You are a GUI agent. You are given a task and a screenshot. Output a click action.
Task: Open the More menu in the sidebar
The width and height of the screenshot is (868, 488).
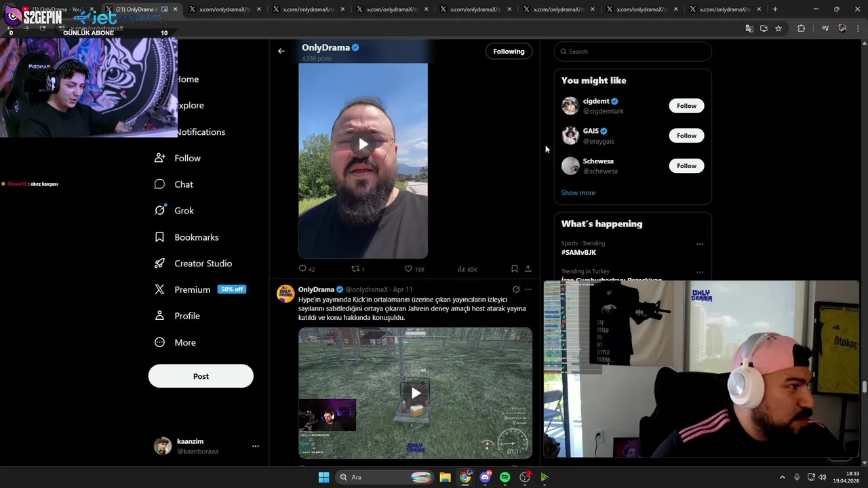point(175,342)
